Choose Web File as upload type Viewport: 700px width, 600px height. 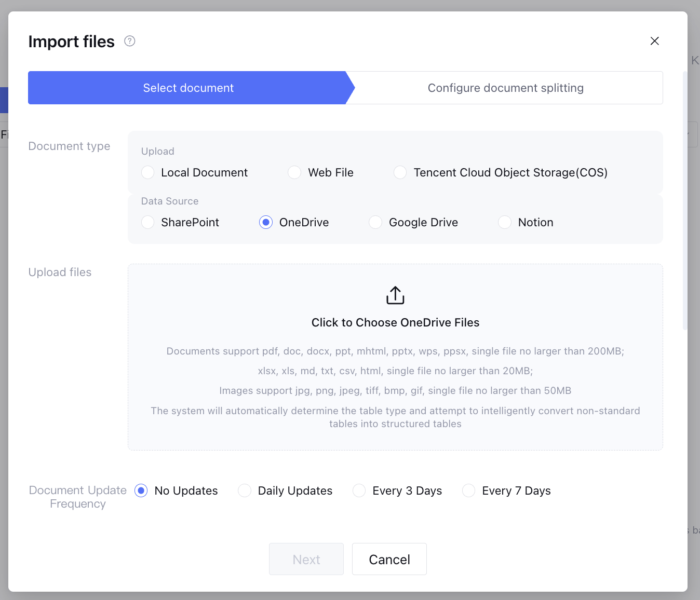pyautogui.click(x=294, y=172)
